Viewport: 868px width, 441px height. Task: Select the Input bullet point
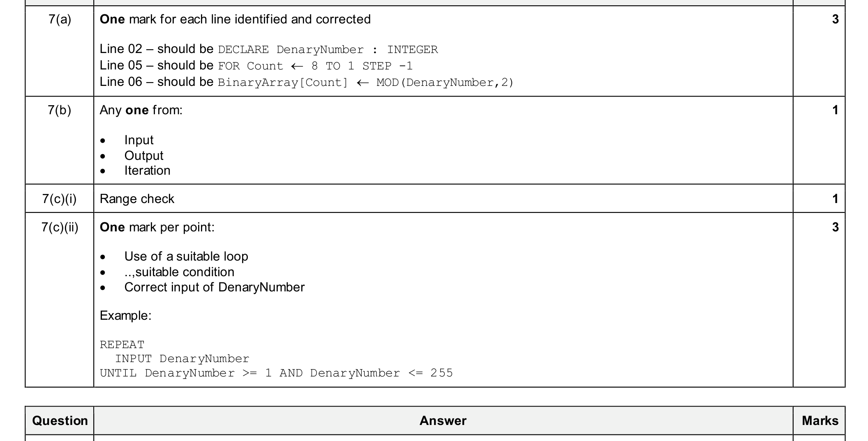[x=139, y=140]
